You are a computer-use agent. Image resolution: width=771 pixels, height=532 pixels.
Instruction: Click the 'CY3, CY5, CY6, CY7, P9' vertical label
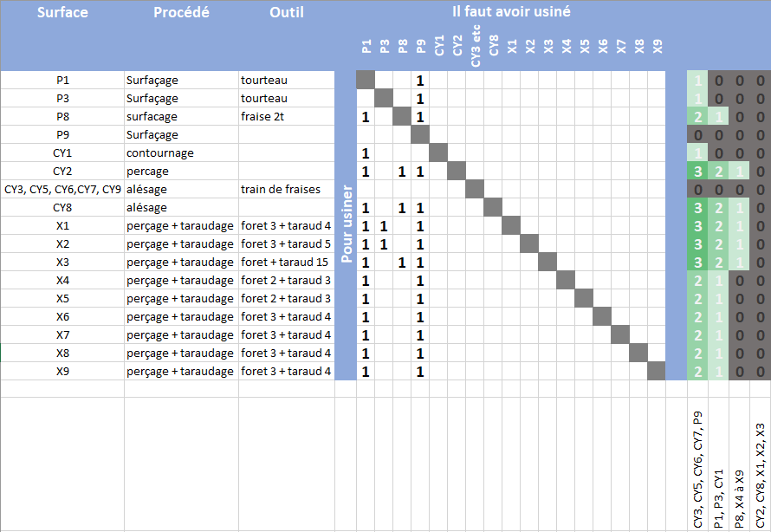pos(697,470)
